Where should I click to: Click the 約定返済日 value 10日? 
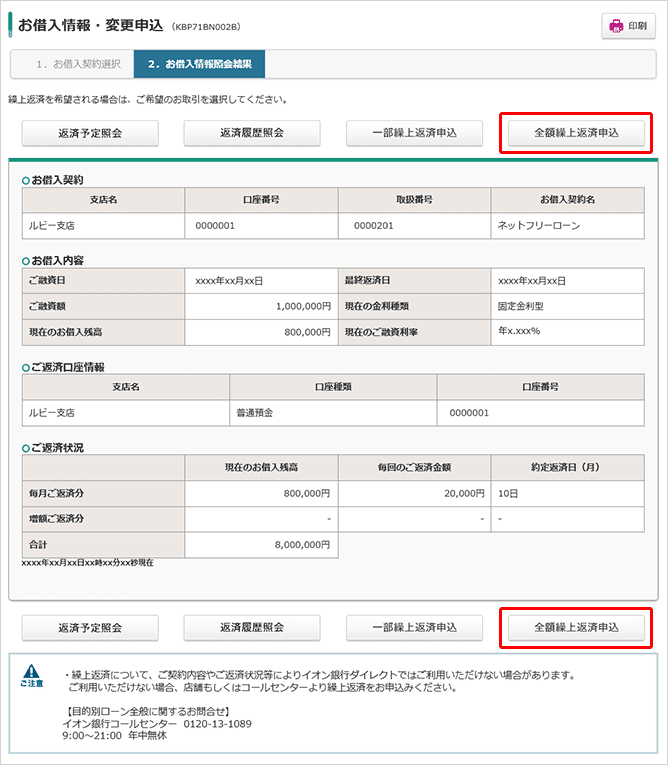pos(507,493)
